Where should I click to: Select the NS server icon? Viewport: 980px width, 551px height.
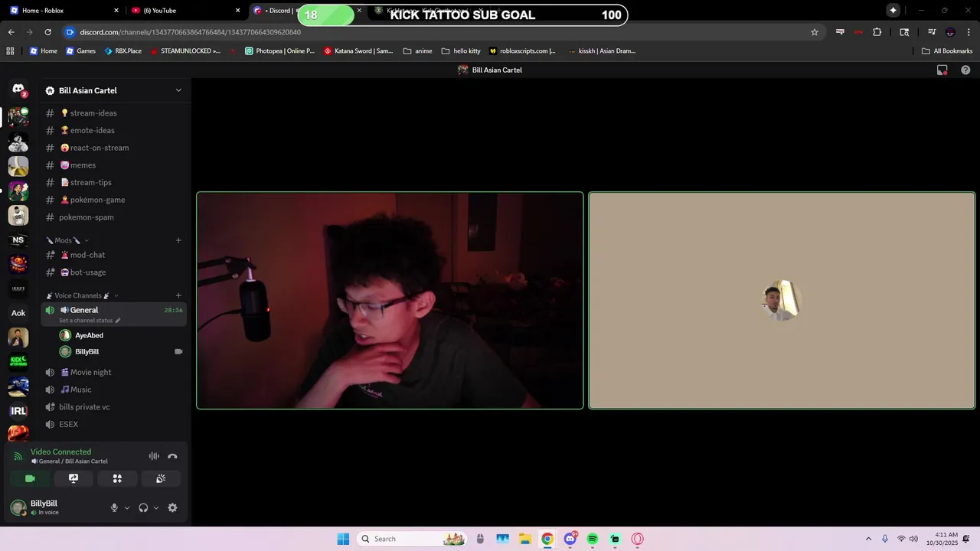(x=18, y=240)
